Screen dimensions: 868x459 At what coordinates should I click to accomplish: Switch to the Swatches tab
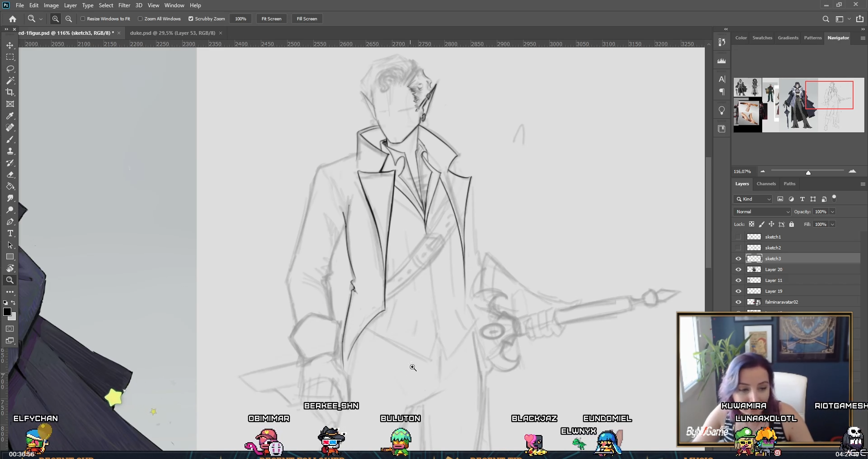click(762, 38)
